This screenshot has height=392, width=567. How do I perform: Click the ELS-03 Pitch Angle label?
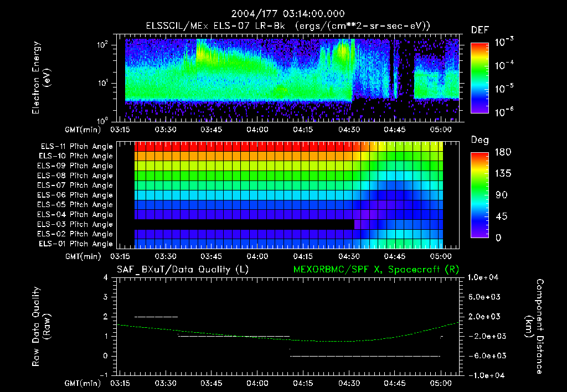pyautogui.click(x=75, y=224)
